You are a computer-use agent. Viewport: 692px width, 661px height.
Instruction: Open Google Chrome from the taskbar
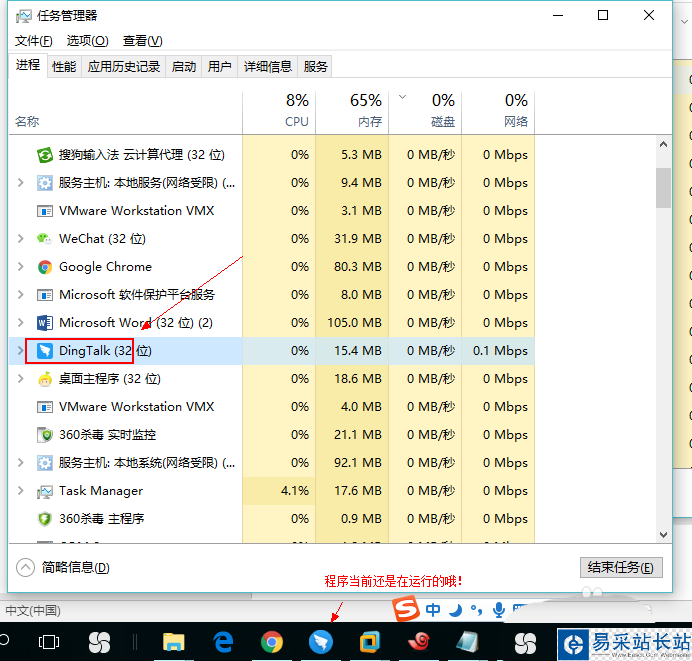[x=272, y=642]
